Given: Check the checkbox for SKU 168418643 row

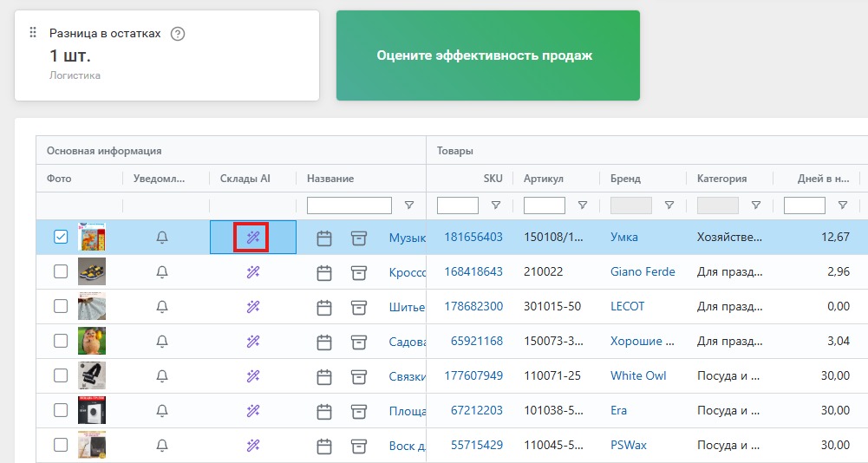Looking at the screenshot, I should tap(61, 271).
